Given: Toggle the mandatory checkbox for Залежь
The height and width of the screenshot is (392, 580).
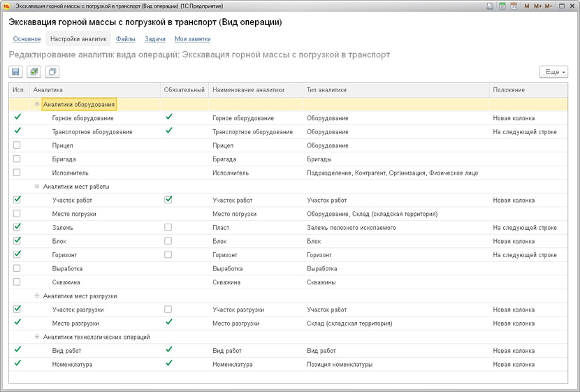Looking at the screenshot, I should (x=168, y=228).
